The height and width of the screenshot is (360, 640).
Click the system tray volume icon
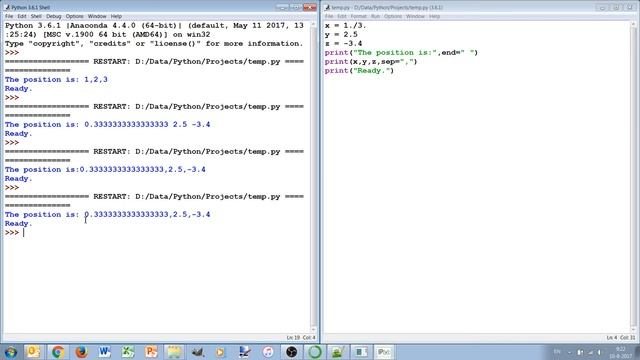600,352
